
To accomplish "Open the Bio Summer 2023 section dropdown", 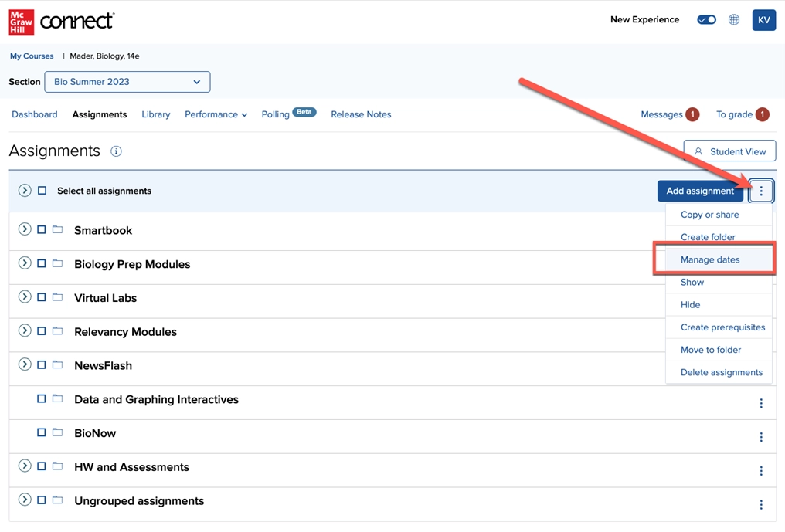I will [127, 82].
